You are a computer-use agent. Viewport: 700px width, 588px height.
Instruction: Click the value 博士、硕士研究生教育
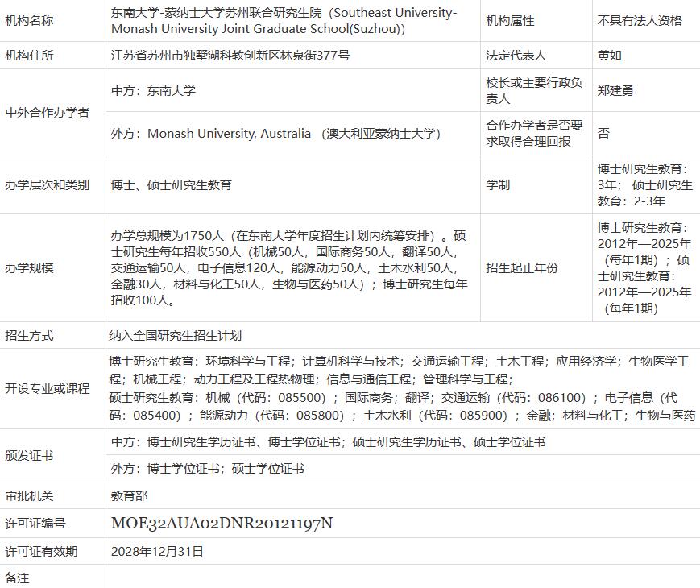click(x=172, y=184)
